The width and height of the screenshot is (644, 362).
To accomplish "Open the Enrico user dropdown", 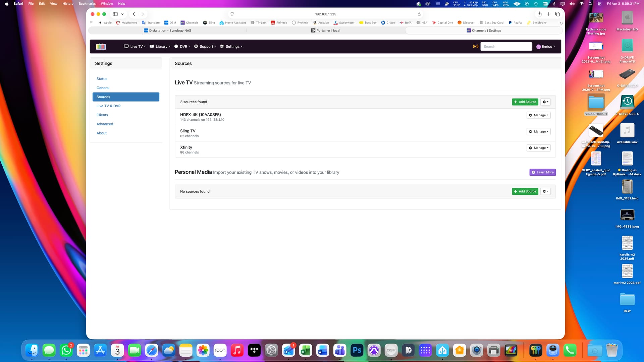I will [546, 47].
